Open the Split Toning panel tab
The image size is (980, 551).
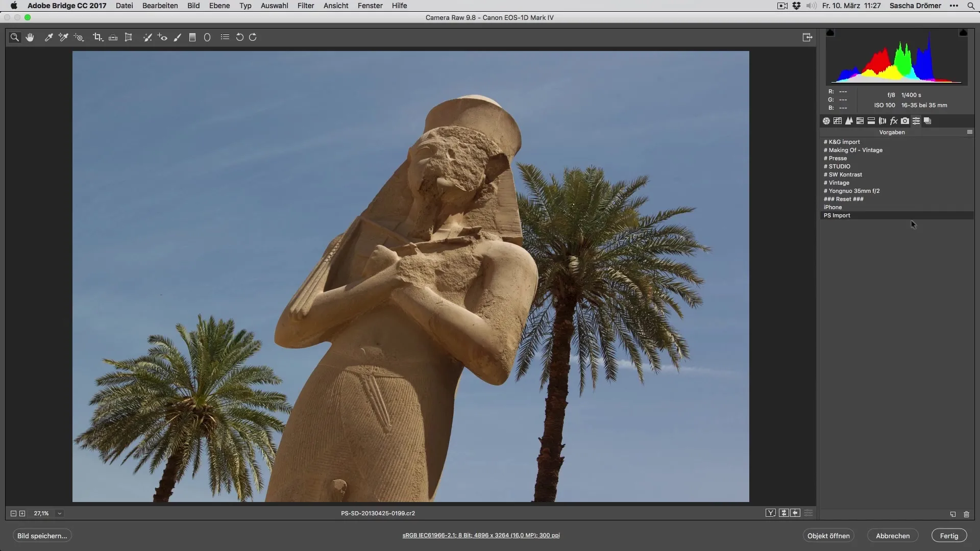[x=871, y=121]
